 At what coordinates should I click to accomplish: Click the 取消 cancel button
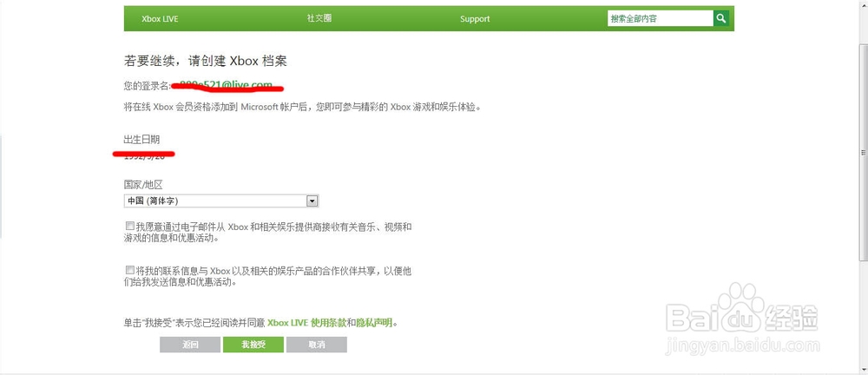click(317, 345)
